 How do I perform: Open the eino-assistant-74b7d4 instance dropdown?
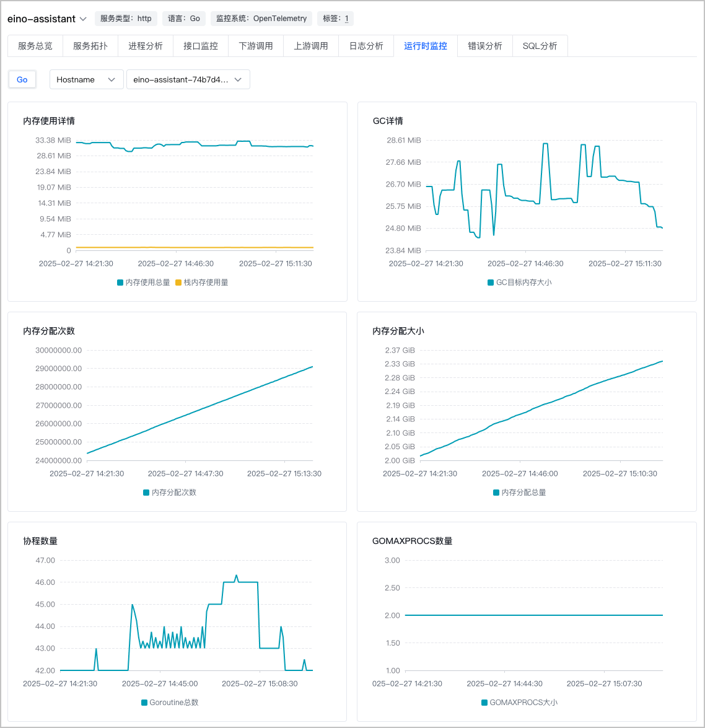188,79
